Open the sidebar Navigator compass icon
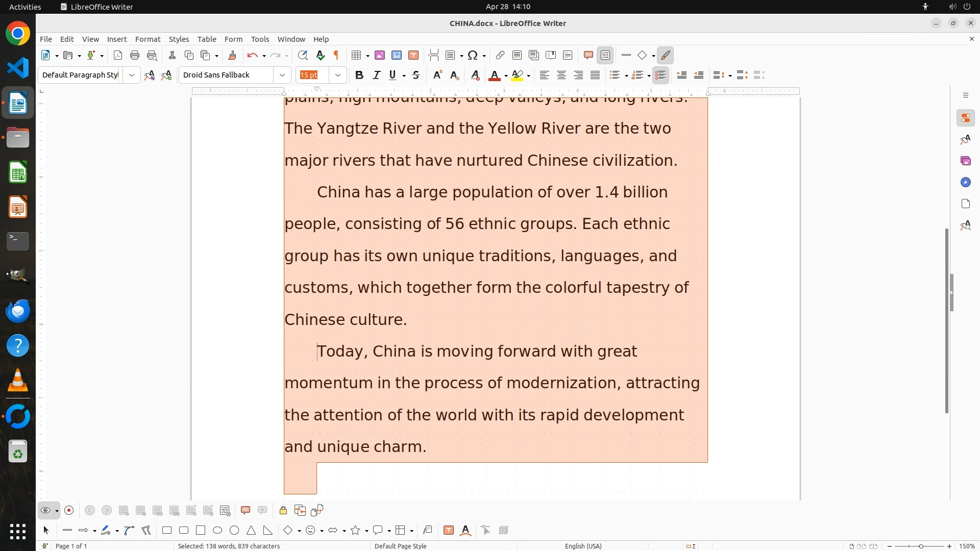Viewport: 980px width, 551px height. click(x=965, y=182)
